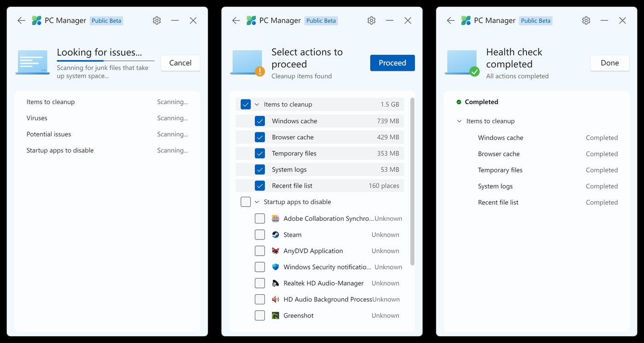Enable the Startup apps to disable checkbox
Screen dimensions: 644x343
click(245, 201)
